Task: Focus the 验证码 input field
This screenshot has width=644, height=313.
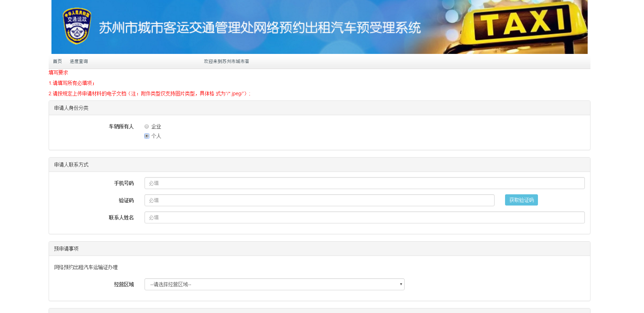Action: point(319,200)
